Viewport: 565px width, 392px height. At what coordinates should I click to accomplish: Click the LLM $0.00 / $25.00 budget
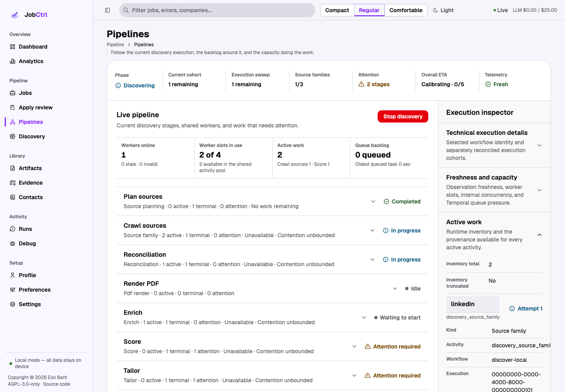(x=535, y=10)
